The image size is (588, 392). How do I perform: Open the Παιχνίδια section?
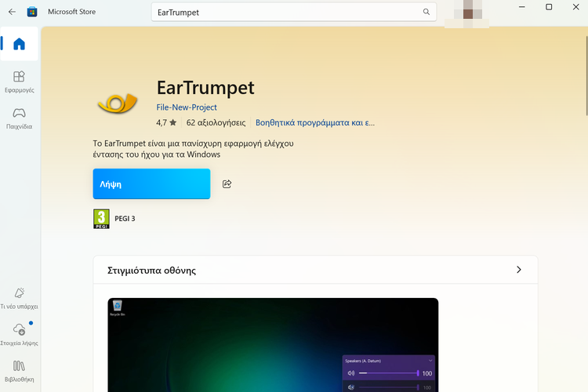point(19,118)
